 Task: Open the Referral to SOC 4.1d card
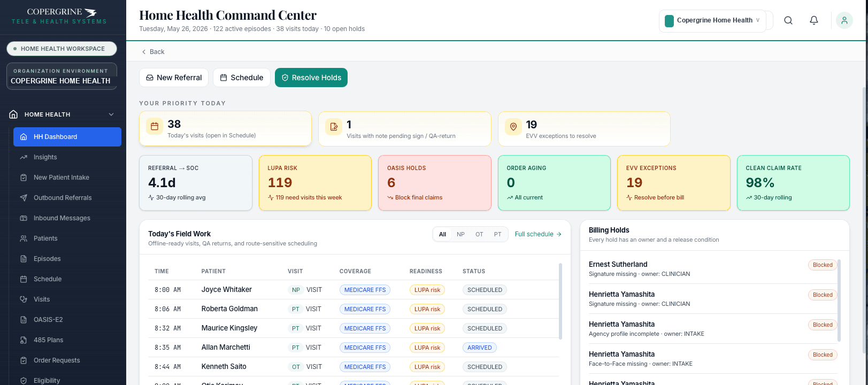196,183
